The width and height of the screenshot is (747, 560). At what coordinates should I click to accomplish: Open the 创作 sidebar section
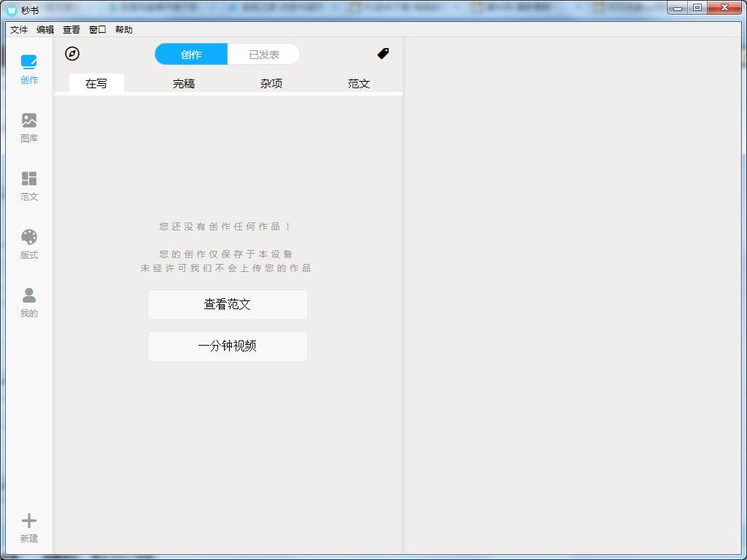point(29,69)
